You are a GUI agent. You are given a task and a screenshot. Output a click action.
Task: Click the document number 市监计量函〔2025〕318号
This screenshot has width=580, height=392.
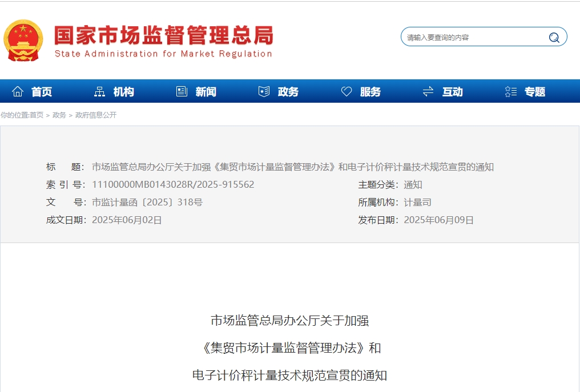click(147, 203)
